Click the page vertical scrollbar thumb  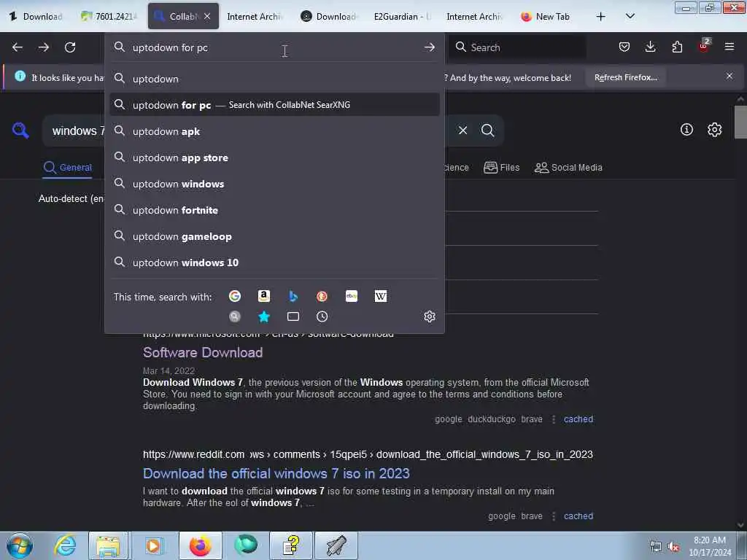pos(740,122)
